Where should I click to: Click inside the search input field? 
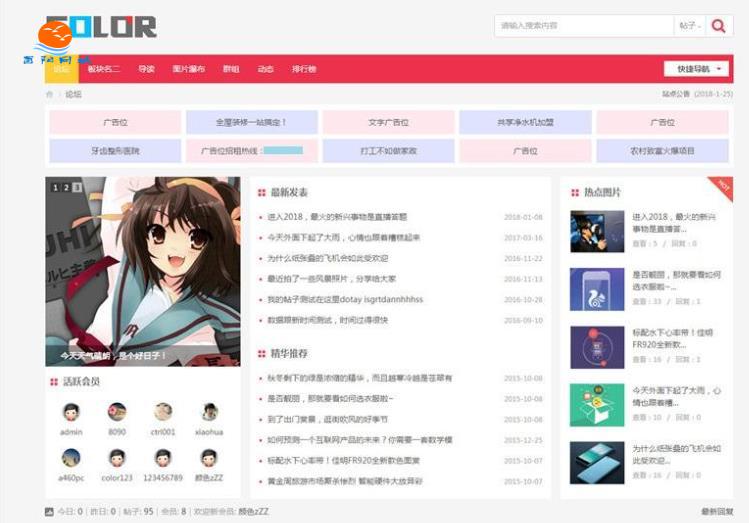point(584,25)
